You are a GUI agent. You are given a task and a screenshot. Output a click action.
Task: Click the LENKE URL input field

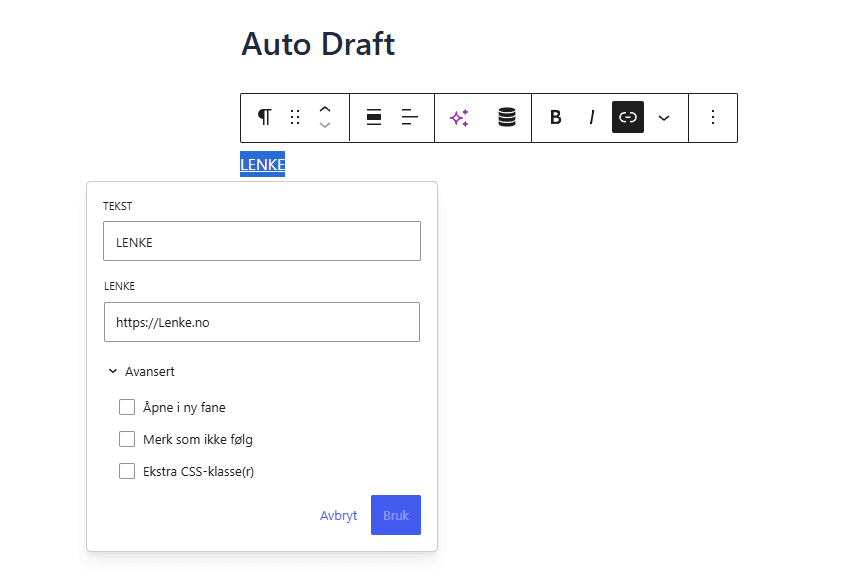click(262, 322)
